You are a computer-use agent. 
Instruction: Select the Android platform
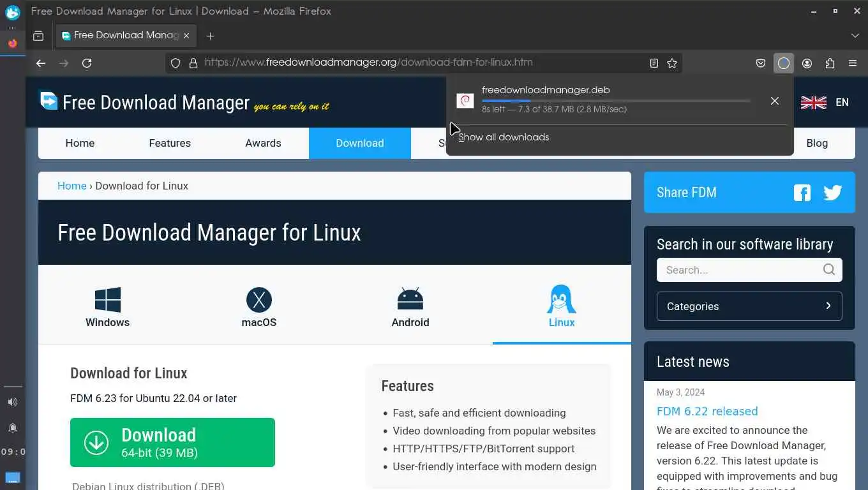(410, 307)
